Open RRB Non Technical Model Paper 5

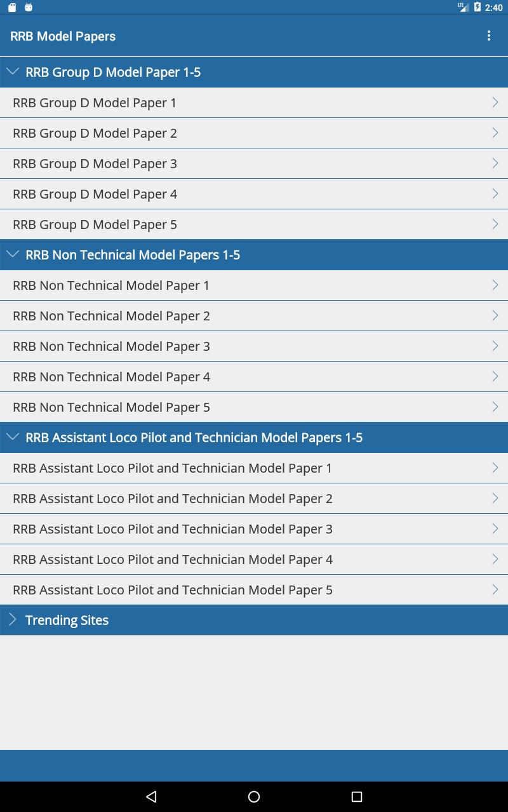(x=254, y=407)
